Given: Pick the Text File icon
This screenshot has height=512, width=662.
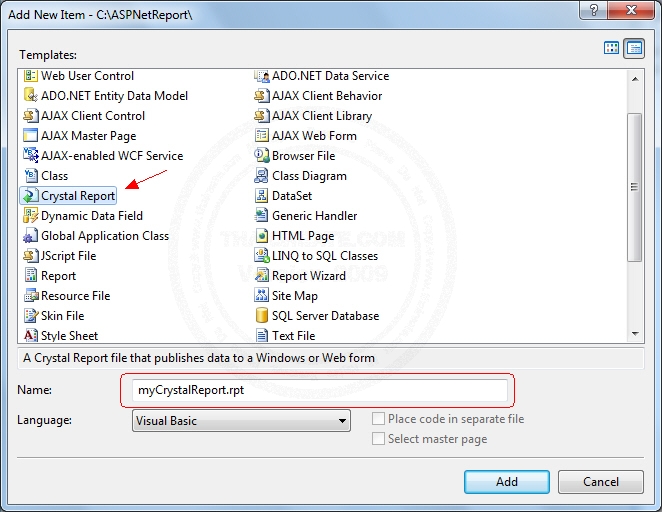Looking at the screenshot, I should [262, 336].
